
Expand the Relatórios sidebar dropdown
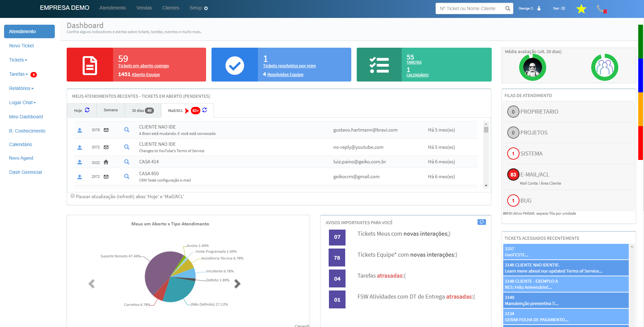pos(21,88)
